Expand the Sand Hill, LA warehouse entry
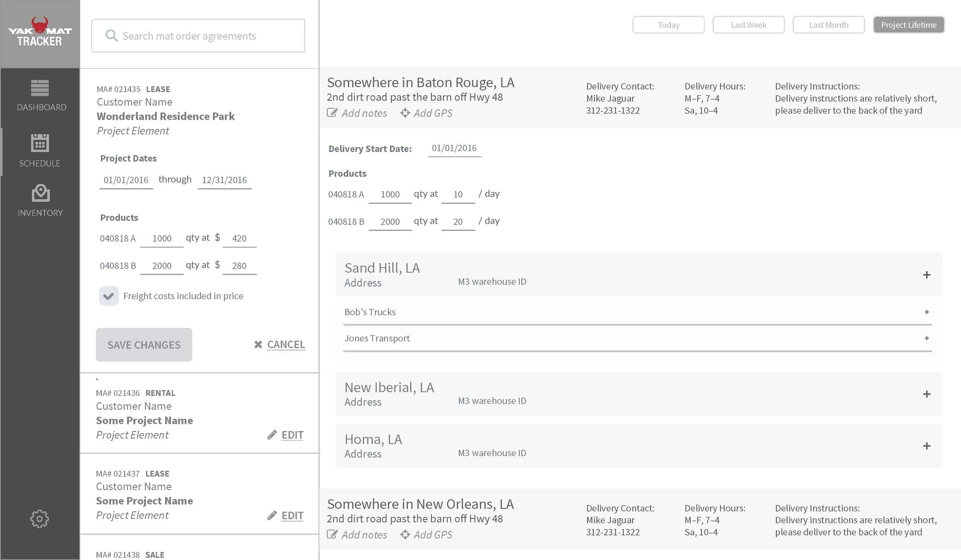The height and width of the screenshot is (560, 961). coord(927,274)
